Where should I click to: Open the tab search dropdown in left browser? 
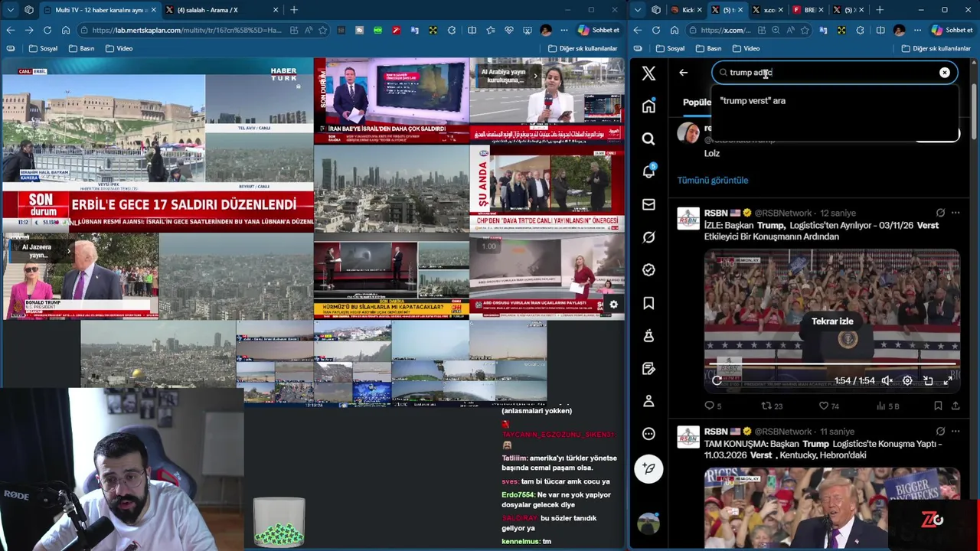(x=9, y=10)
